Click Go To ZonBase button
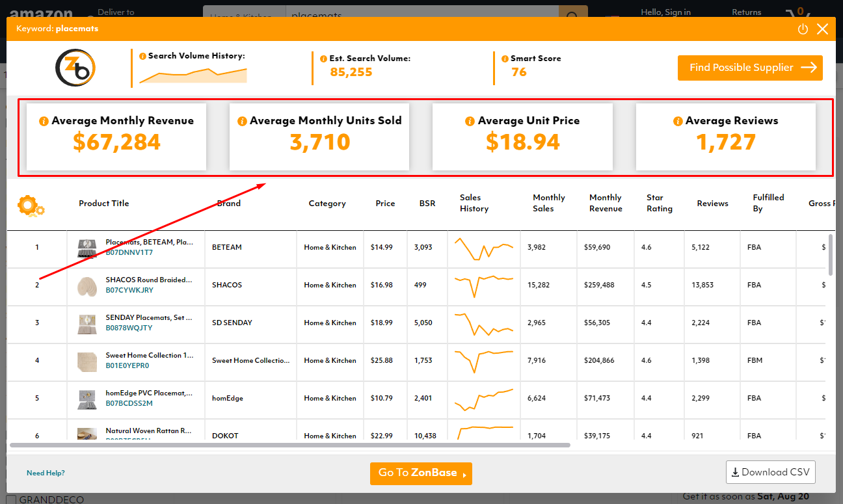This screenshot has height=504, width=843. click(x=421, y=473)
